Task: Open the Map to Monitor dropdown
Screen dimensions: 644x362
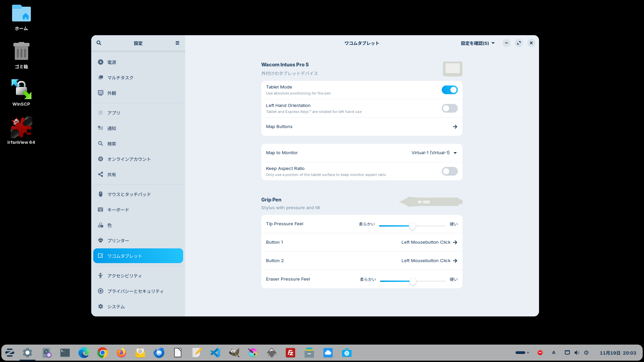Action: pyautogui.click(x=434, y=153)
